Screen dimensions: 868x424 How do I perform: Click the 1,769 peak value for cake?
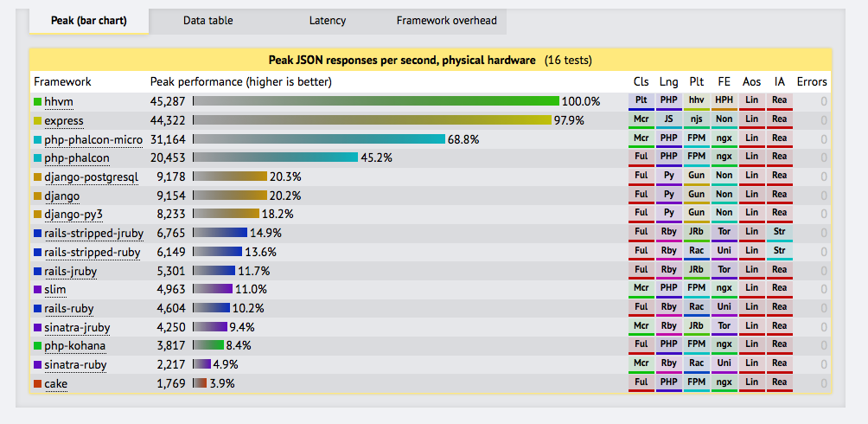[170, 383]
